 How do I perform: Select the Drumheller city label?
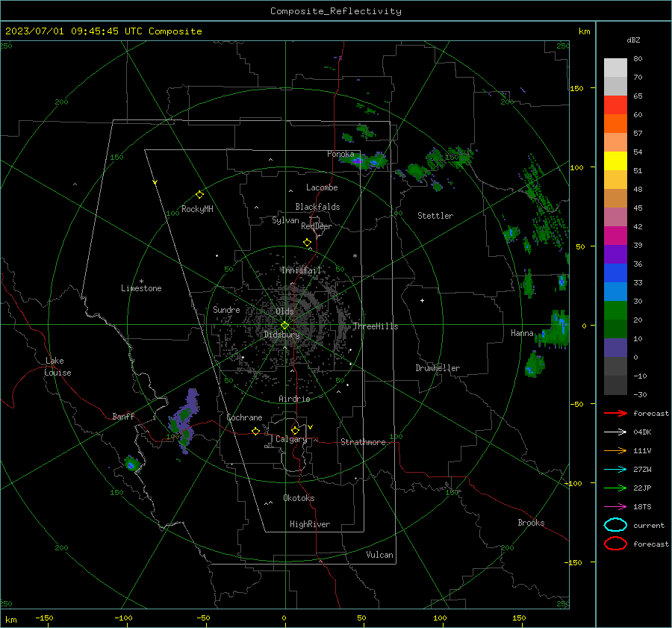[438, 368]
